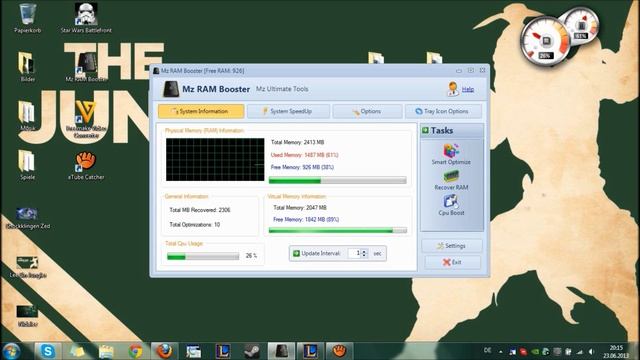Viewport: 640px width, 360px height.
Task: Click the Tasks panel header
Action: click(x=452, y=131)
